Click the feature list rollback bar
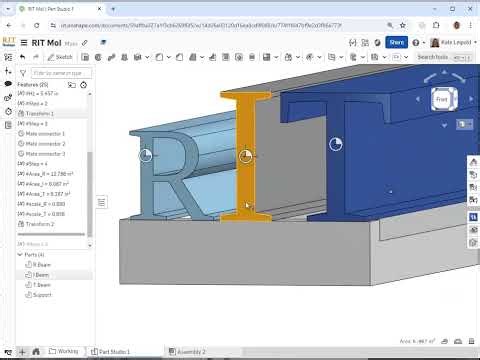This screenshot has width=480, height=360. pyautogui.click(x=51, y=234)
